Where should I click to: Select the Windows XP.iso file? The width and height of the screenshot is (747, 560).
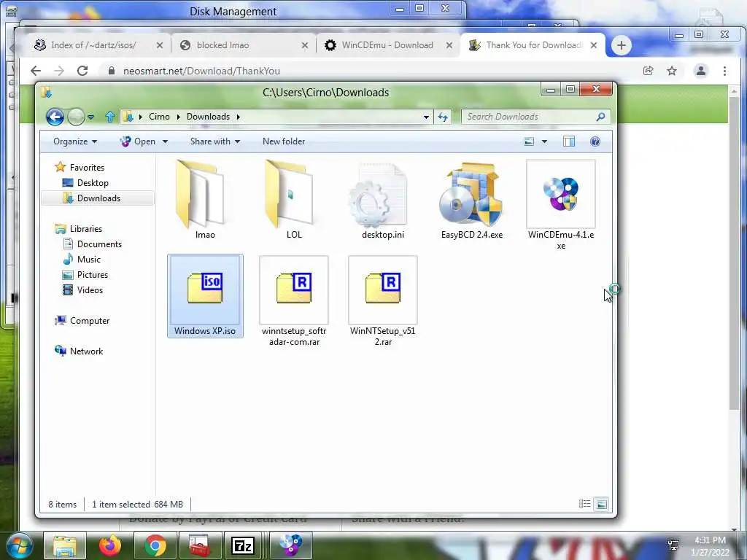(x=205, y=296)
